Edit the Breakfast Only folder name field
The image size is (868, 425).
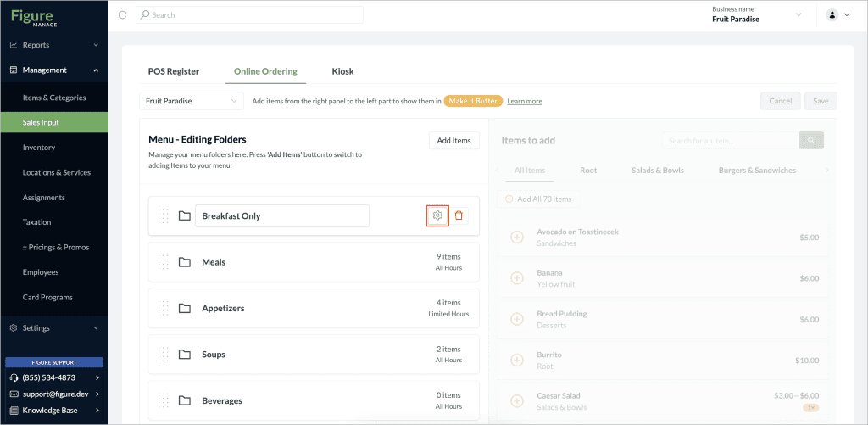[282, 215]
